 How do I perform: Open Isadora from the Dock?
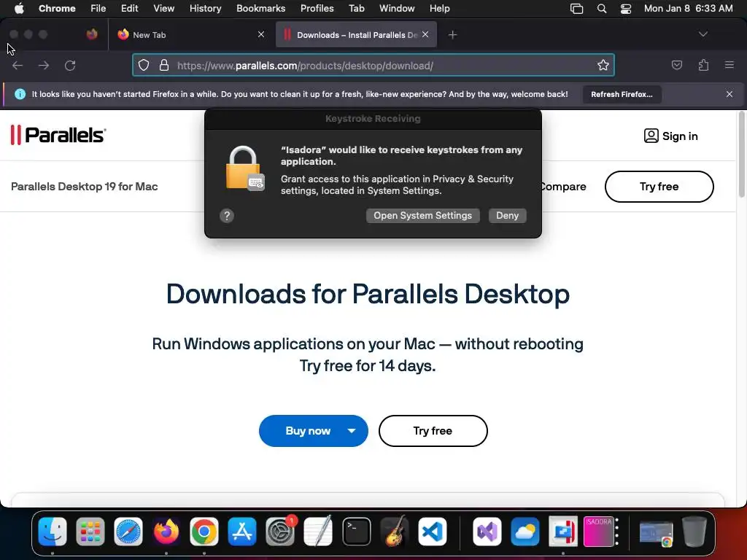[601, 532]
